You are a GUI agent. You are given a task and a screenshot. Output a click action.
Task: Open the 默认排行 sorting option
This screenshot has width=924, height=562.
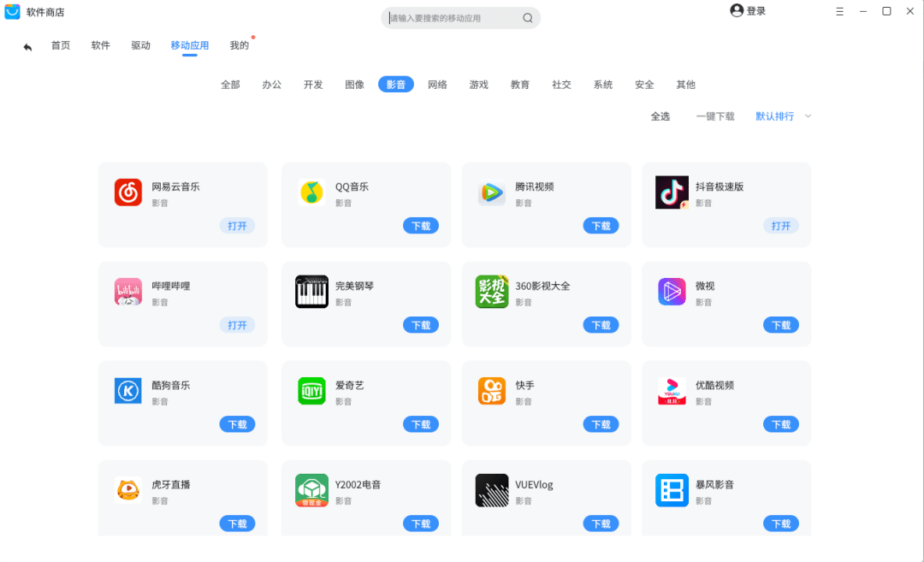[x=774, y=116]
